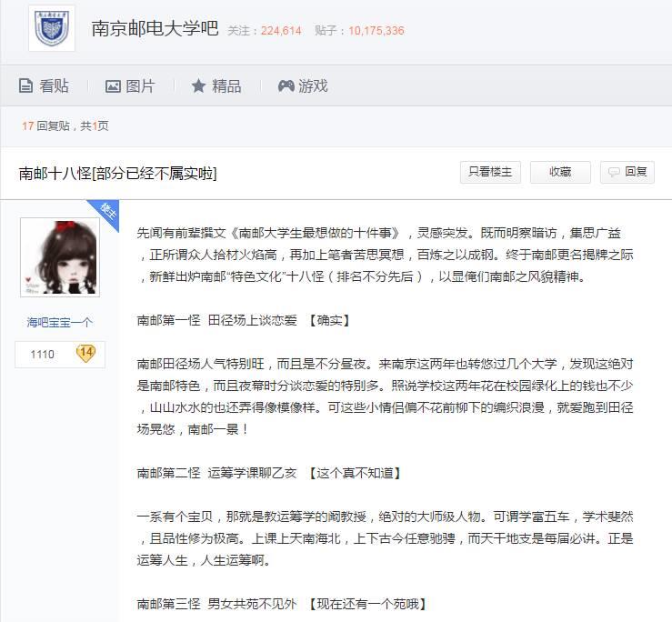Open the 看贴 tab
This screenshot has width=672, height=622.
click(44, 85)
